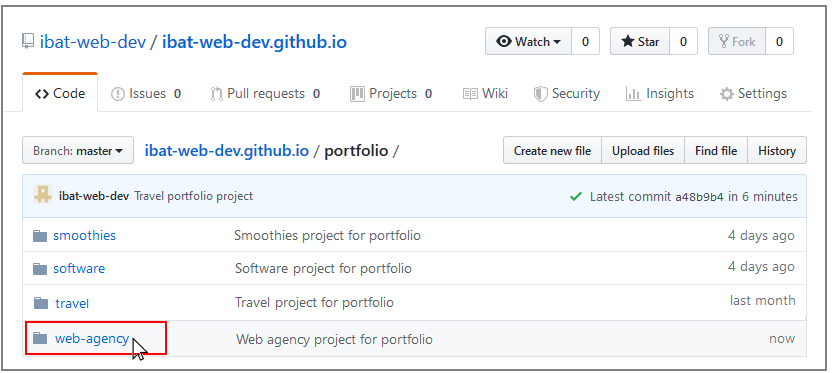Click the fork icon on Fork button
The height and width of the screenshot is (373, 834).
click(723, 42)
